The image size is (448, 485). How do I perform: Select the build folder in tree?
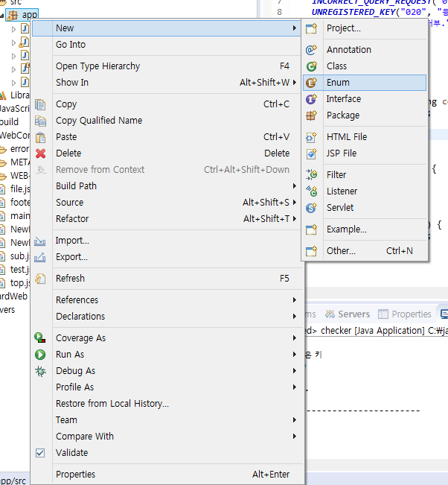[9, 122]
